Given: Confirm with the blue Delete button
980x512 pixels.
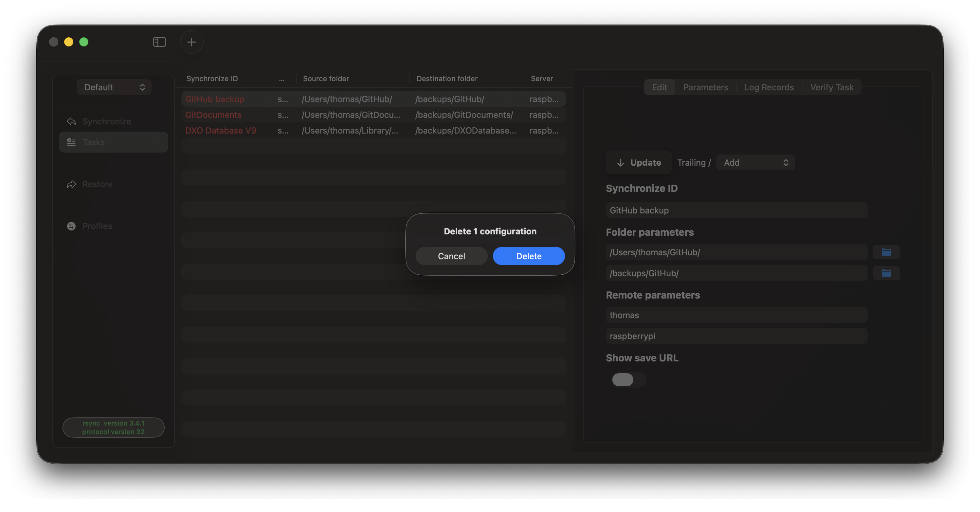Looking at the screenshot, I should click(x=528, y=256).
